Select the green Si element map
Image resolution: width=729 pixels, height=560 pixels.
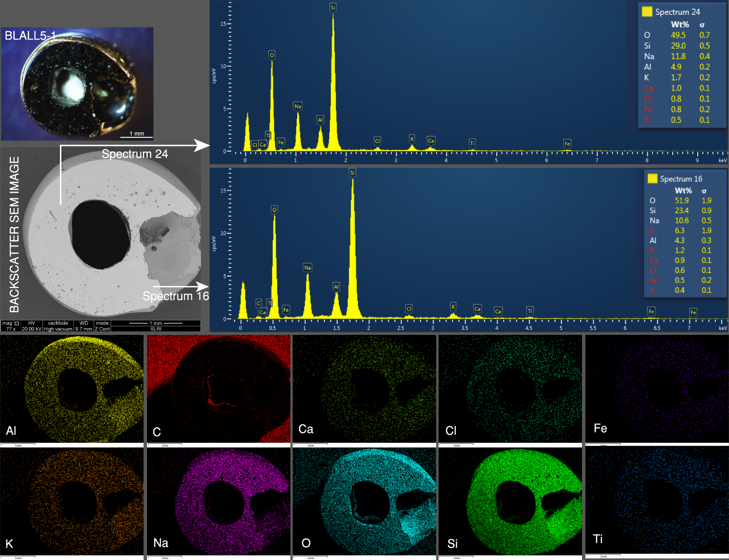click(x=510, y=501)
